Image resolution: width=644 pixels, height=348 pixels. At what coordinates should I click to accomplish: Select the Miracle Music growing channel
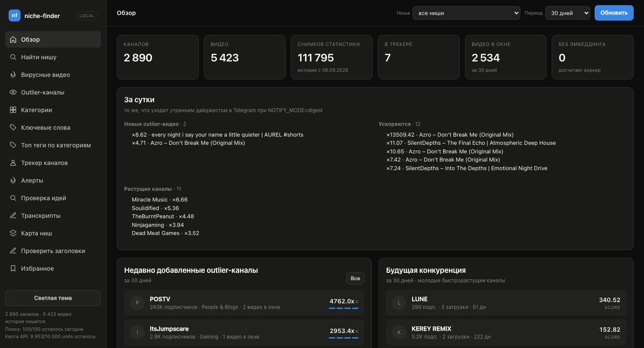coord(160,200)
